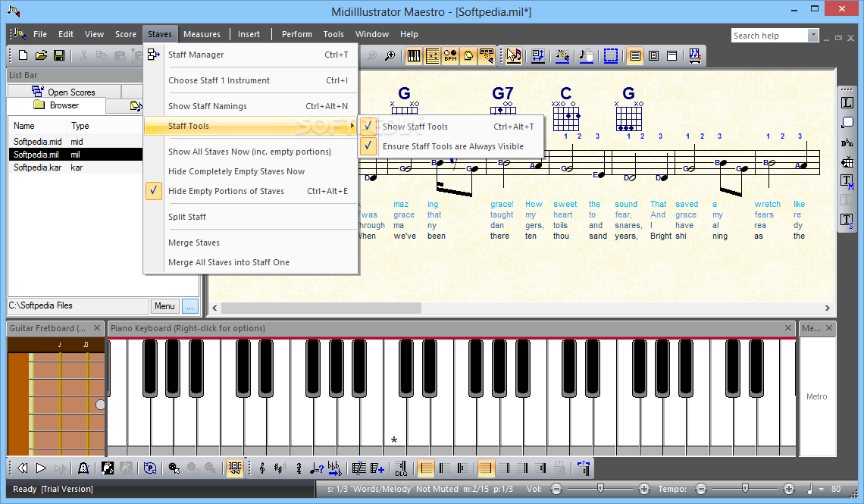Save score using floppy disk icon
The width and height of the screenshot is (864, 504).
[60, 55]
